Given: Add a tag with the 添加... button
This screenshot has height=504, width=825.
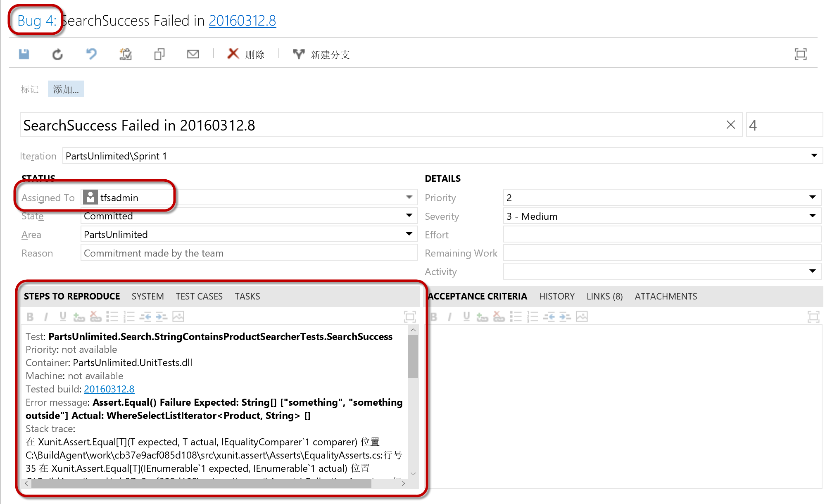Looking at the screenshot, I should [66, 89].
